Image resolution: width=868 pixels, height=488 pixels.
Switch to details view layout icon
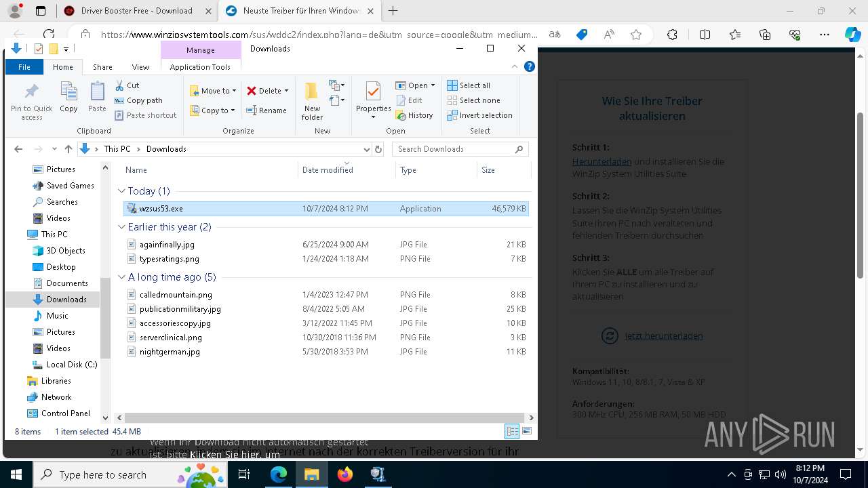(x=512, y=431)
